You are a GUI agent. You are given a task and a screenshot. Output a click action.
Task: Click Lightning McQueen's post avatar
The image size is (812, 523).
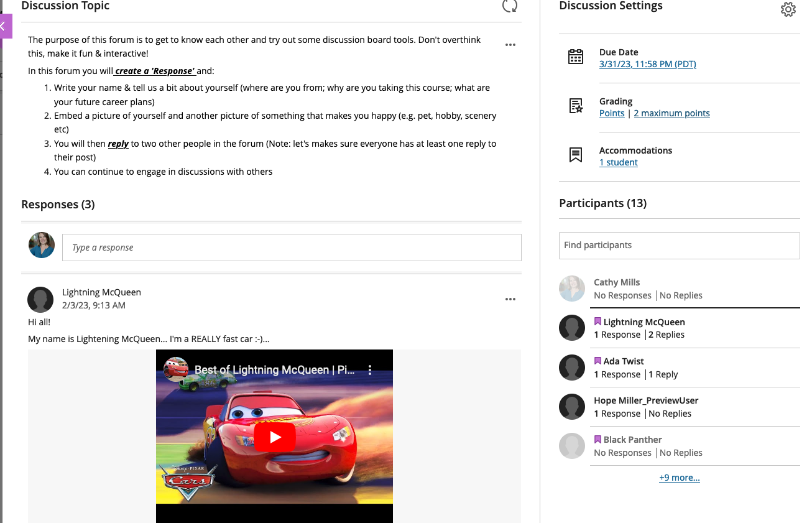pos(40,300)
